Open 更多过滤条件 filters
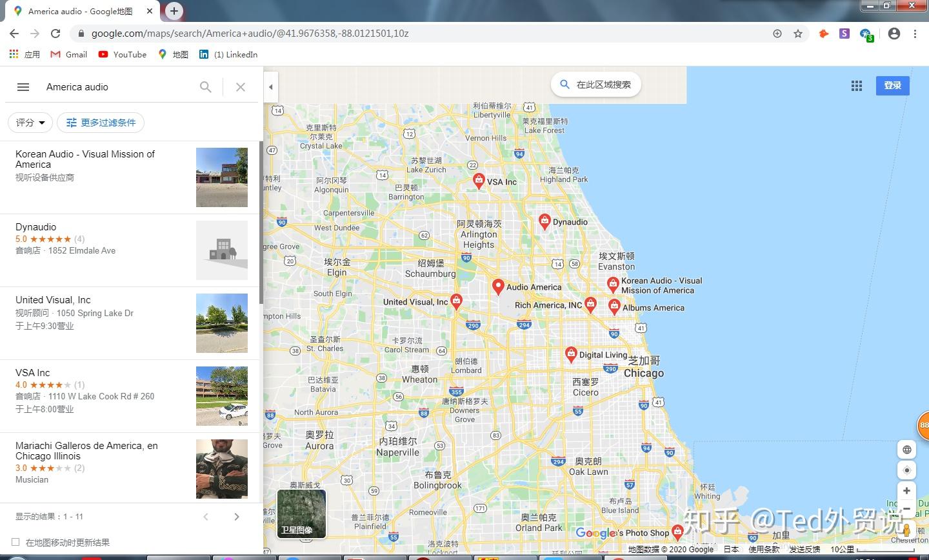 101,123
